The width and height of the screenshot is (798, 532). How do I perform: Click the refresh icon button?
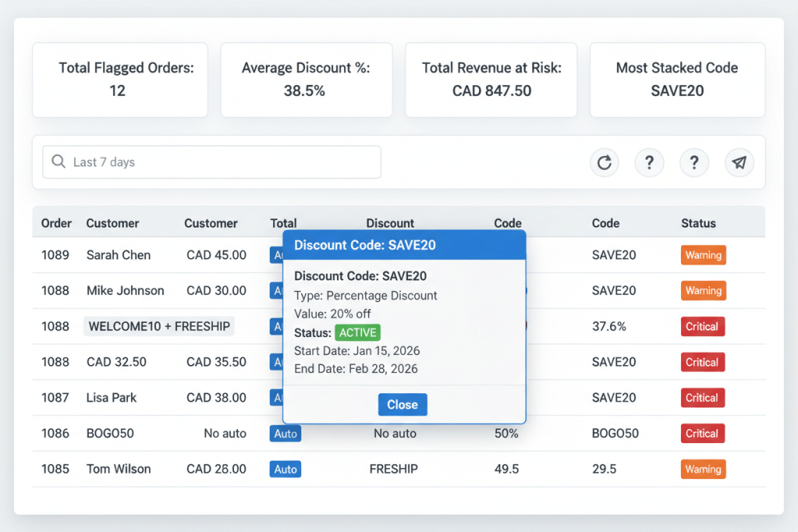pos(604,162)
